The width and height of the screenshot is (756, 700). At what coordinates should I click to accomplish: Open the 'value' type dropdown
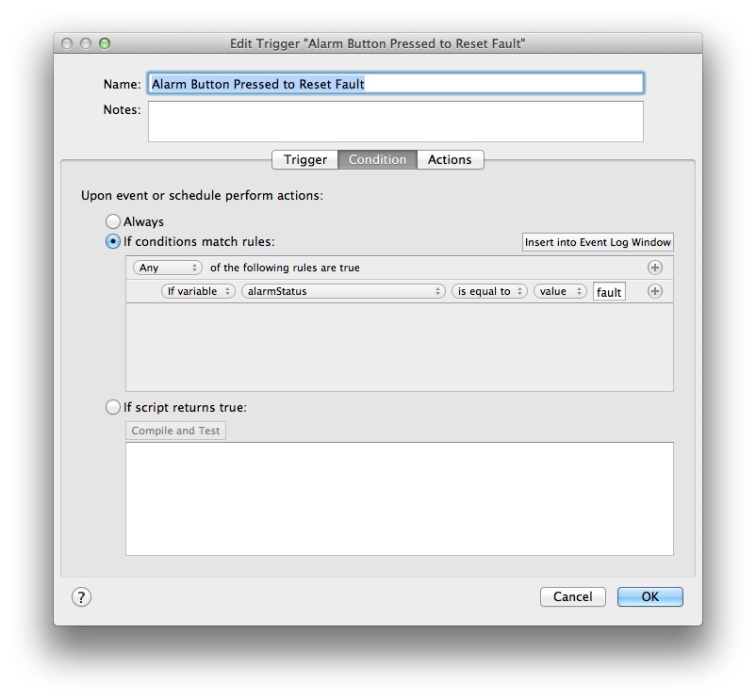559,291
